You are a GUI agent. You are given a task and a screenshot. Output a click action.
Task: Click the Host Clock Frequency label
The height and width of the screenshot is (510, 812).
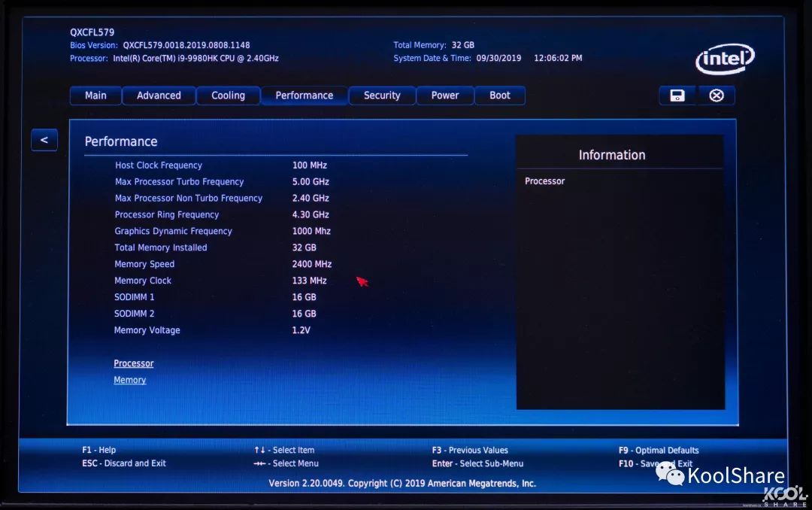click(159, 165)
